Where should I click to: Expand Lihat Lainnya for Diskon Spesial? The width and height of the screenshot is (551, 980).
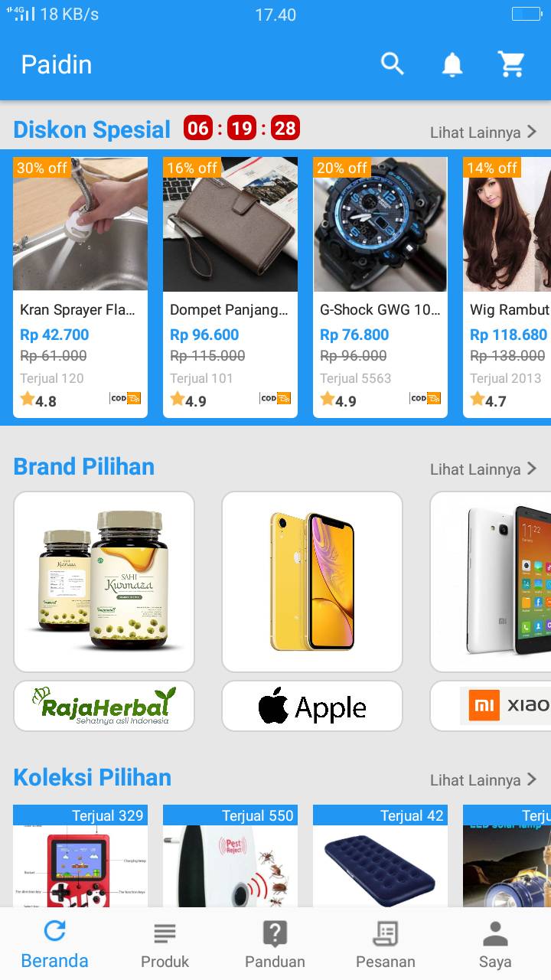(484, 132)
